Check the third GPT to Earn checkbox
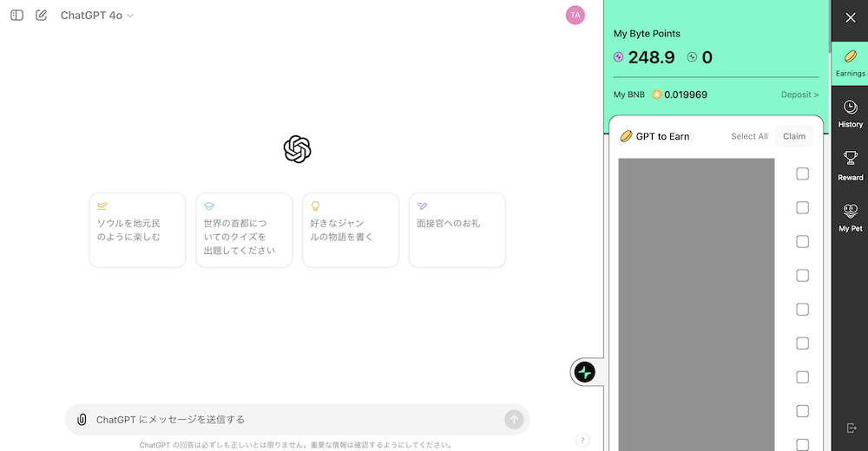 (x=802, y=241)
